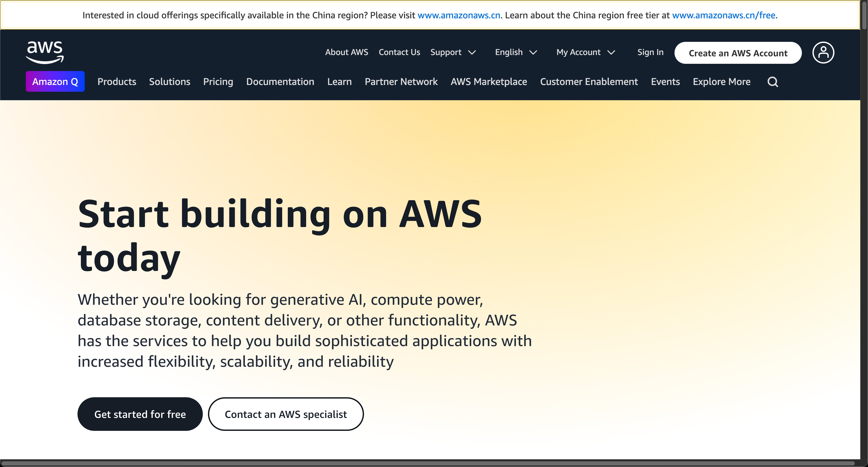Open the Solutions menu
The image size is (868, 467).
pyautogui.click(x=169, y=82)
